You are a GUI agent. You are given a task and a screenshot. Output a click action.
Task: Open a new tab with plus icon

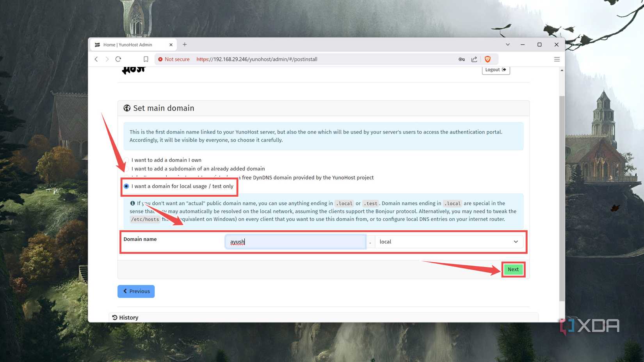coord(185,44)
